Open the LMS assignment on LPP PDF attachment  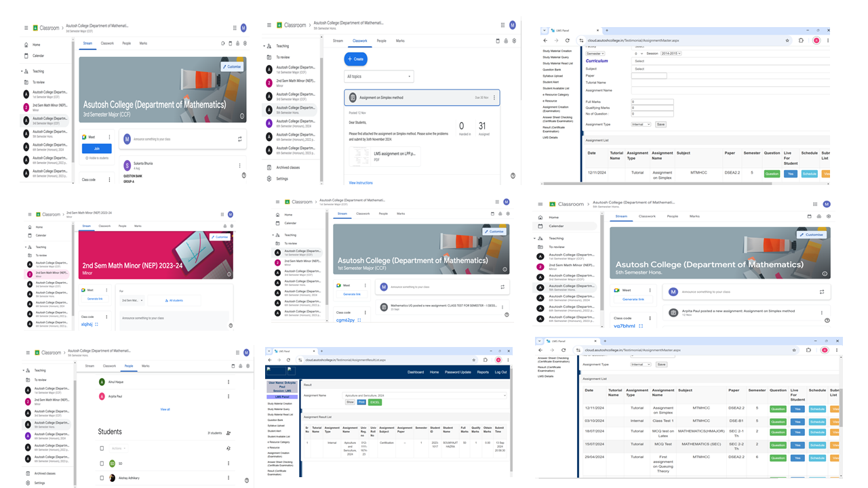[x=385, y=156]
